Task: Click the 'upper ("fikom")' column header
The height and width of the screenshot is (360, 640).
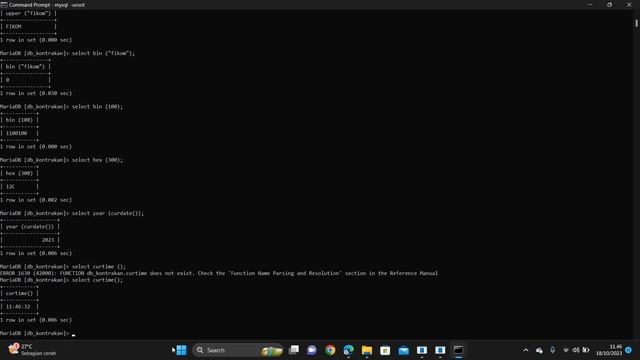Action: [x=28, y=13]
